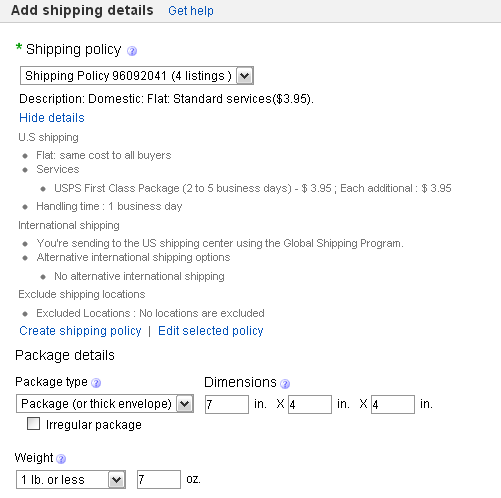
Task: Click the first dimension field showing 7
Action: (x=227, y=405)
